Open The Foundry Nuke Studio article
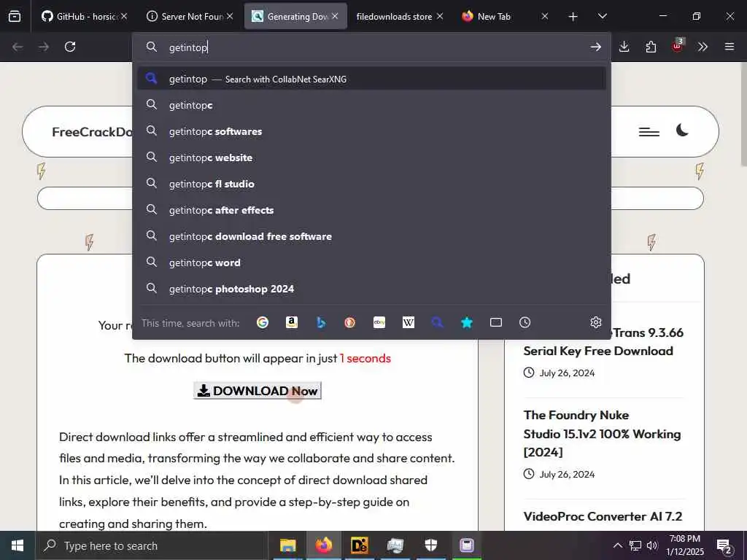 pos(602,433)
